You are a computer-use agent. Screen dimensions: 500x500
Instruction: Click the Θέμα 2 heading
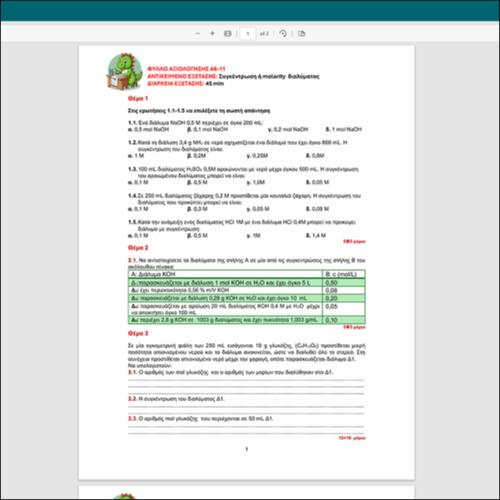tap(138, 248)
